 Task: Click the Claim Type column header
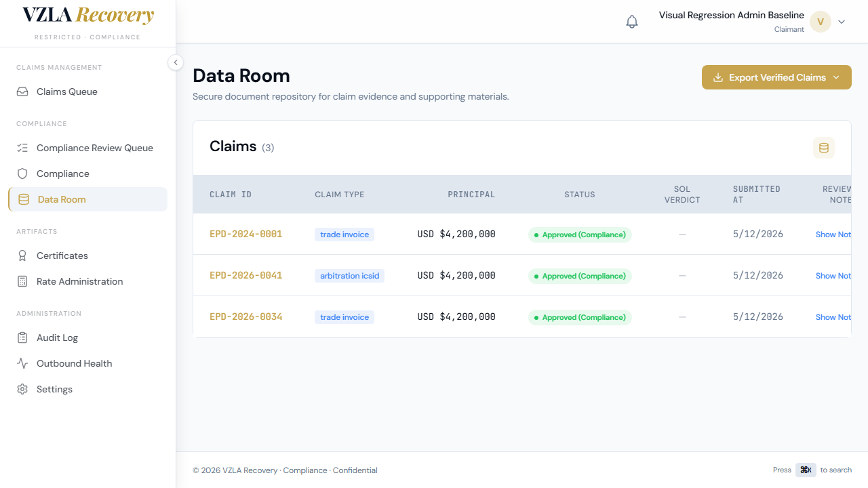click(340, 195)
